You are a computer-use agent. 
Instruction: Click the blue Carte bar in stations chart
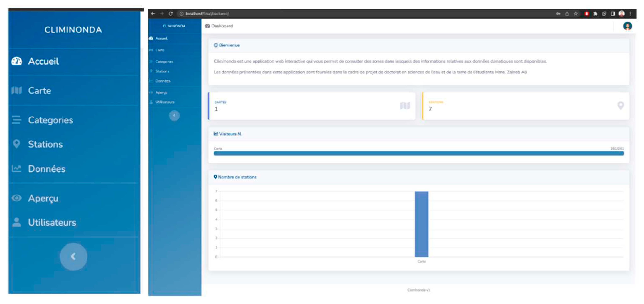tap(422, 224)
